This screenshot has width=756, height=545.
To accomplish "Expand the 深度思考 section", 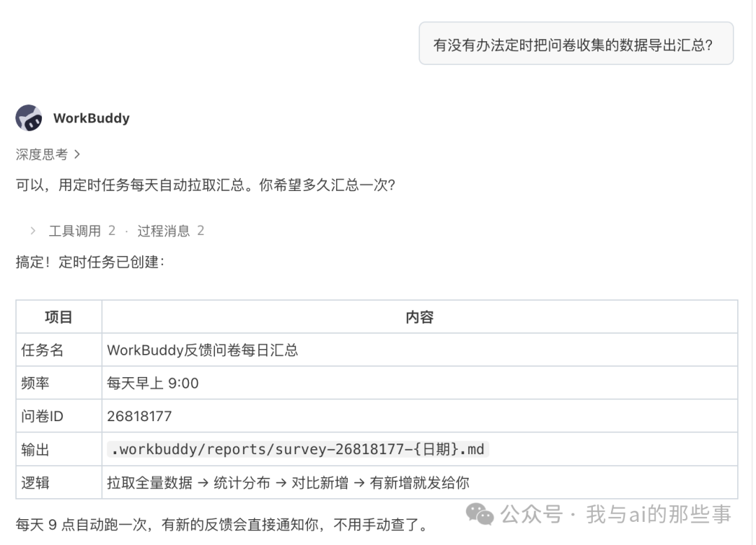I will click(48, 154).
